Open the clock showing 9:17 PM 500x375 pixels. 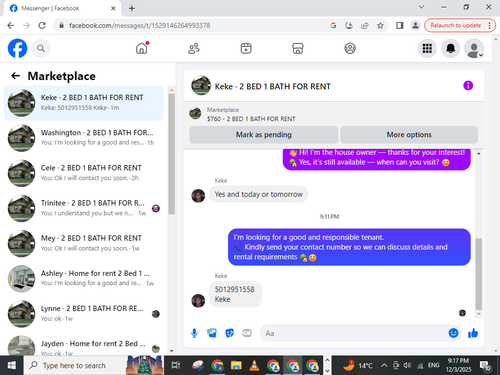click(x=458, y=365)
